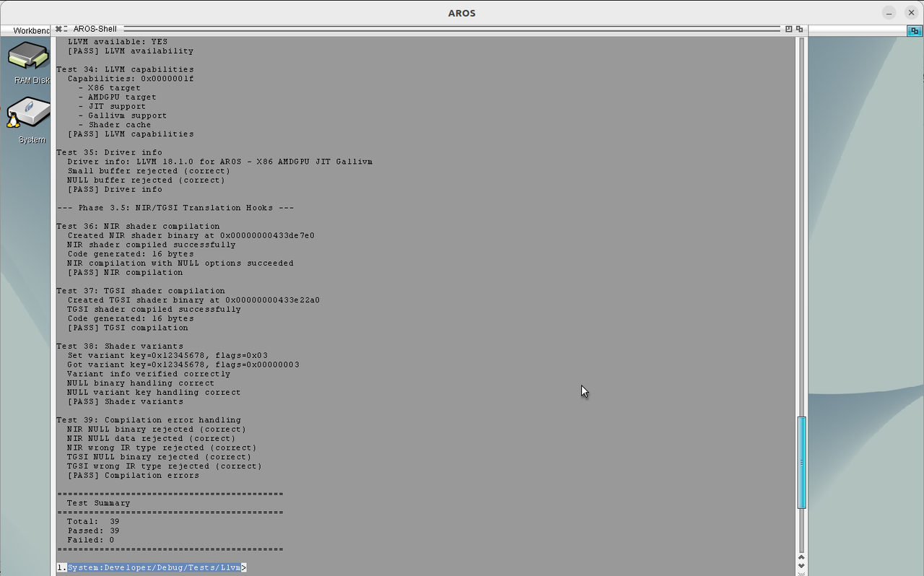
Task: Click '- AMDGPU target' line
Action: click(x=117, y=97)
